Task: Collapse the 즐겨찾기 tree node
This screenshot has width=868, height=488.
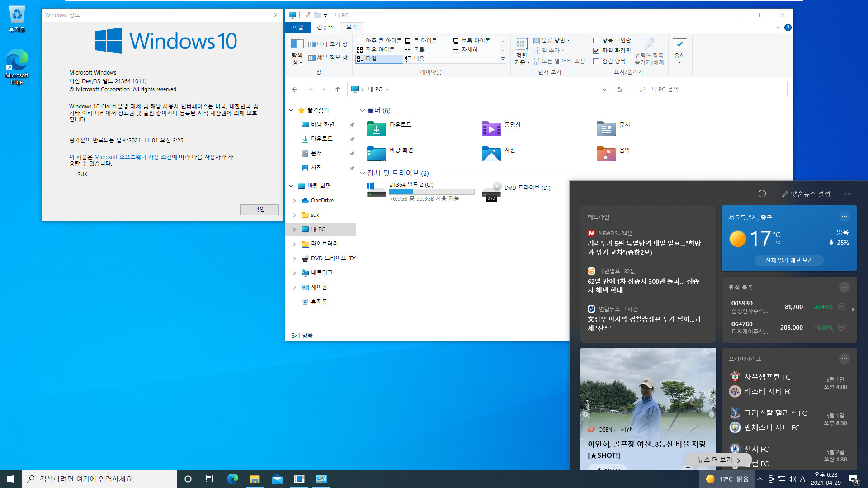Action: (x=291, y=110)
